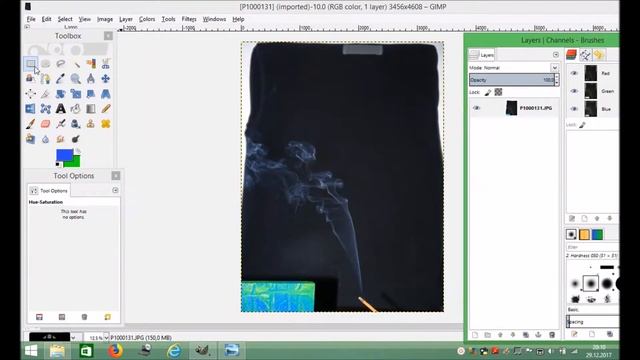
Task: Select the Scale tool
Action: (x=76, y=94)
